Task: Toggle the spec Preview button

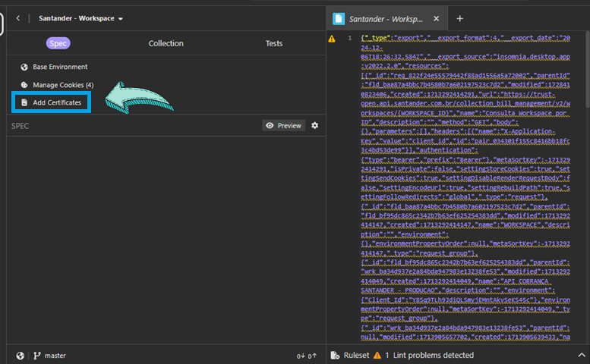Action: (x=284, y=125)
